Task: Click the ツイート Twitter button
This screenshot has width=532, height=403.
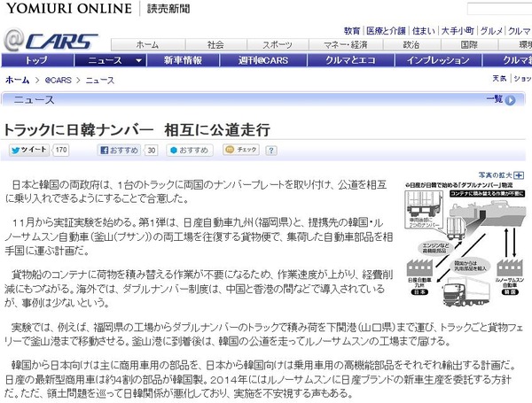Action: pyautogui.click(x=29, y=150)
